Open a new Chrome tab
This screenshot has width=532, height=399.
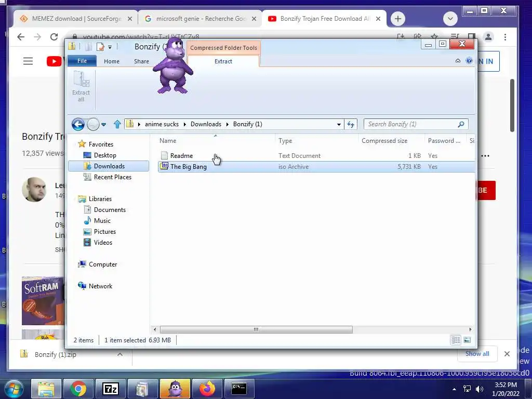[x=398, y=19]
